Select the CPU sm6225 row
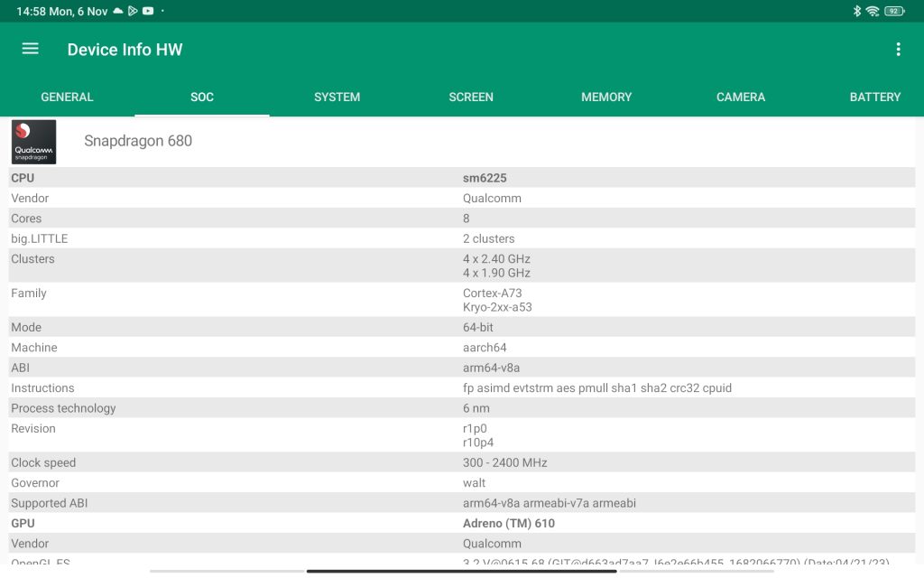This screenshot has height=578, width=924. 462,178
